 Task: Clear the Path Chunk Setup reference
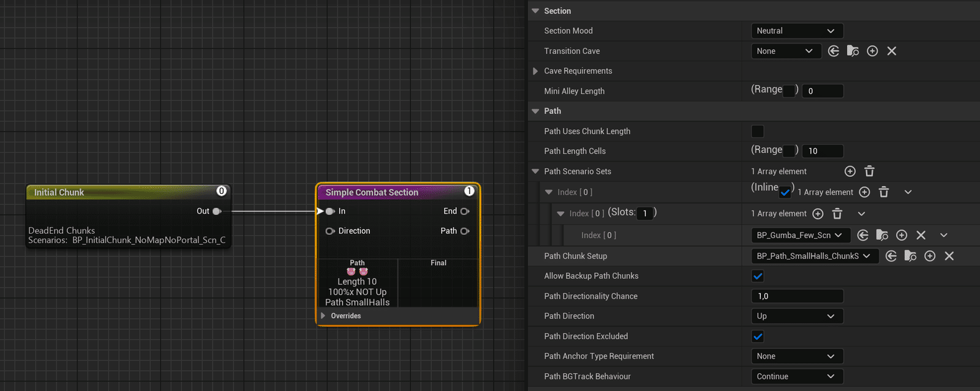tap(949, 256)
